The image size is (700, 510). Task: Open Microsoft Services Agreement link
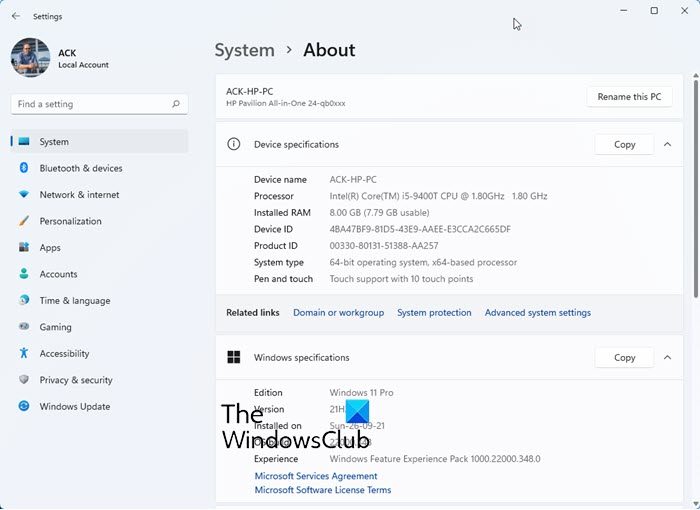click(x=316, y=476)
